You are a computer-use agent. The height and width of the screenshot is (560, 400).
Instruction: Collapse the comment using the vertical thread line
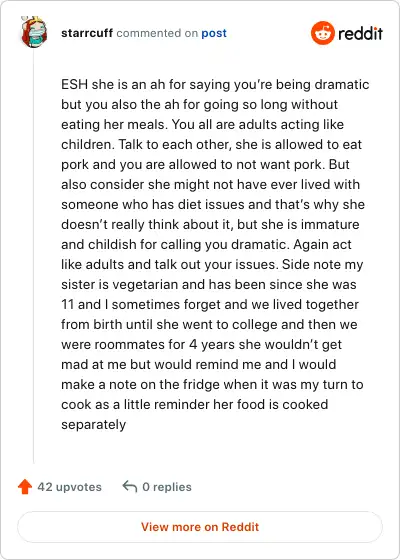34,255
